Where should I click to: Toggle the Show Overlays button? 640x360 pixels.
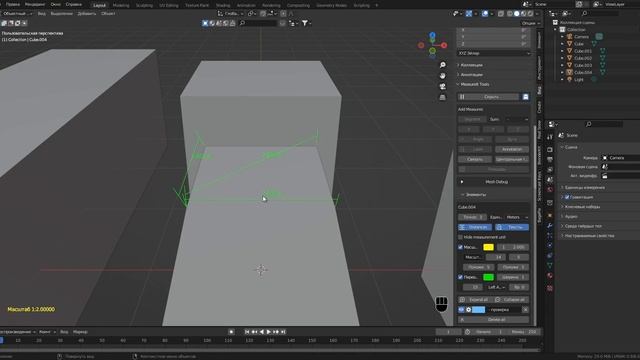coord(485,13)
